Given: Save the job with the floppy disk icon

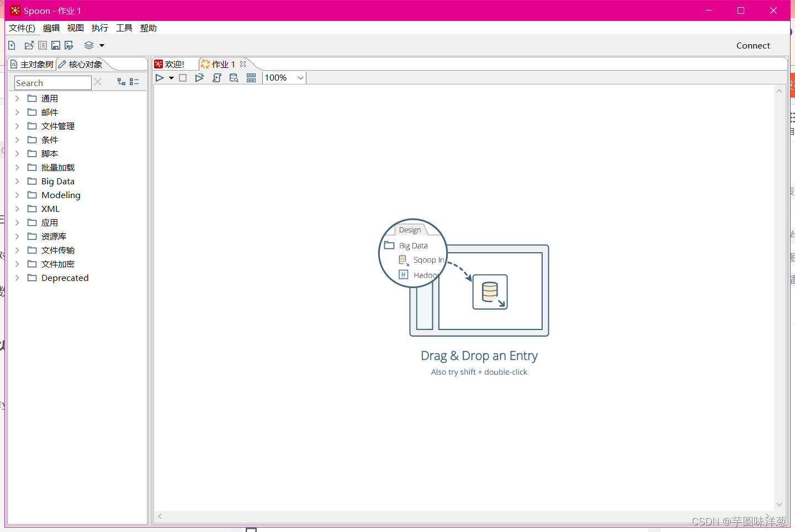Looking at the screenshot, I should click(56, 45).
